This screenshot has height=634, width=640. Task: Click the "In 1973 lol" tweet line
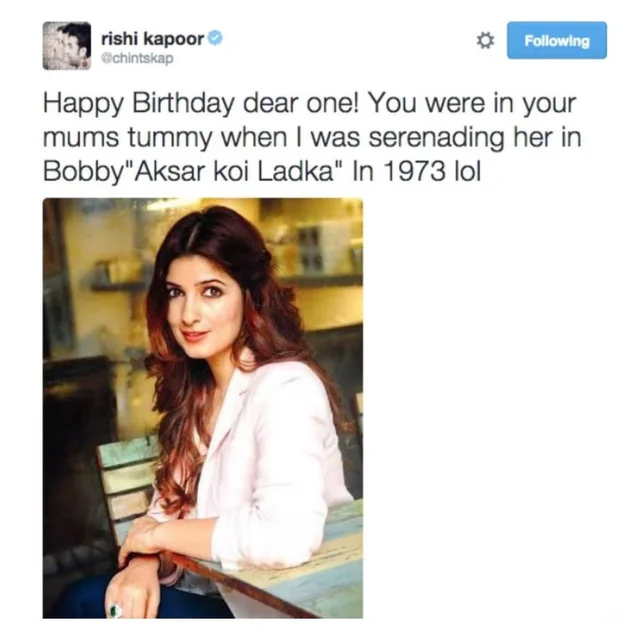416,171
